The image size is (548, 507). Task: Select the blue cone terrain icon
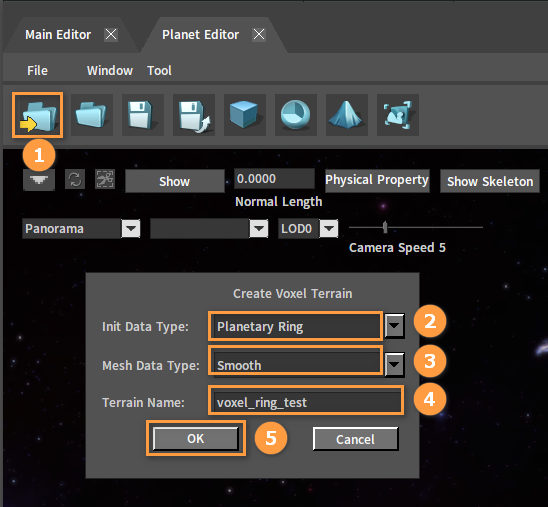click(347, 115)
